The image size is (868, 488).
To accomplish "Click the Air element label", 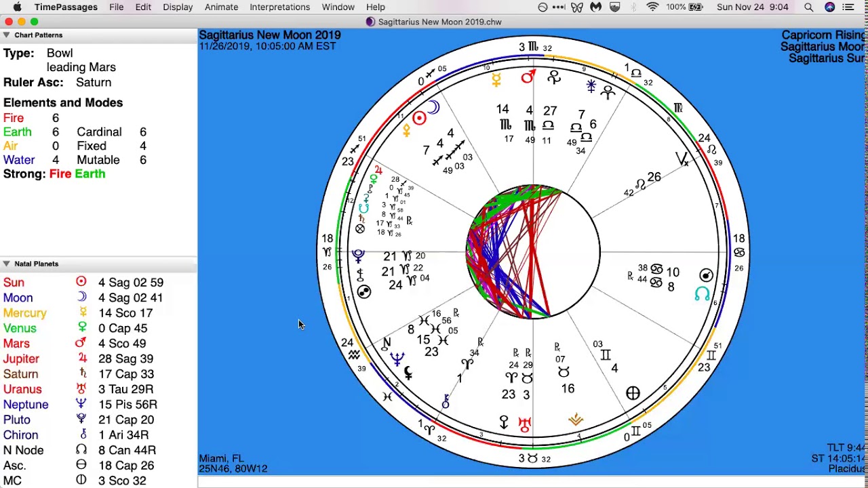I will pyautogui.click(x=10, y=146).
